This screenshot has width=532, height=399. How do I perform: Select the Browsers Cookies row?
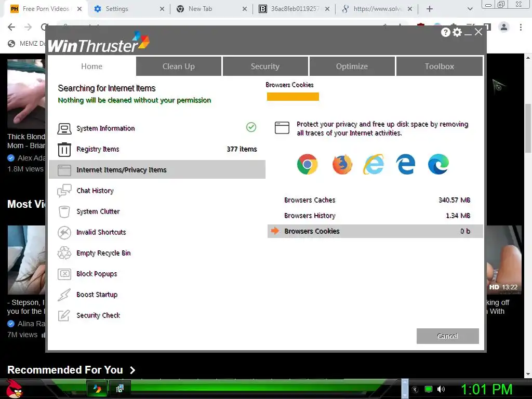375,231
